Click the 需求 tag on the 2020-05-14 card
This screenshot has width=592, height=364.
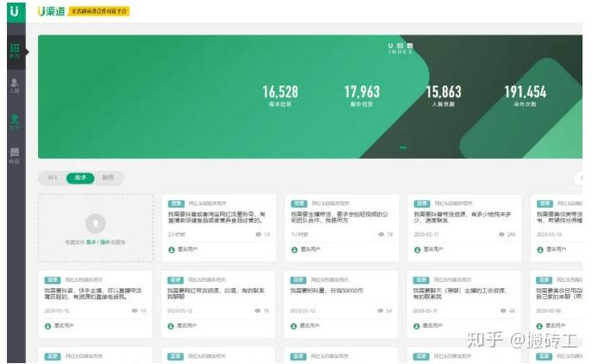pos(545,204)
